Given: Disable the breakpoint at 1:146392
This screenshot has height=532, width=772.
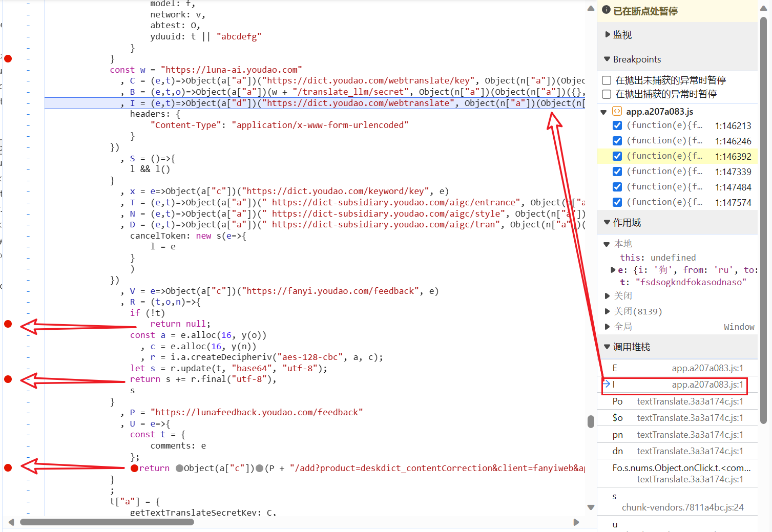Looking at the screenshot, I should 617,156.
